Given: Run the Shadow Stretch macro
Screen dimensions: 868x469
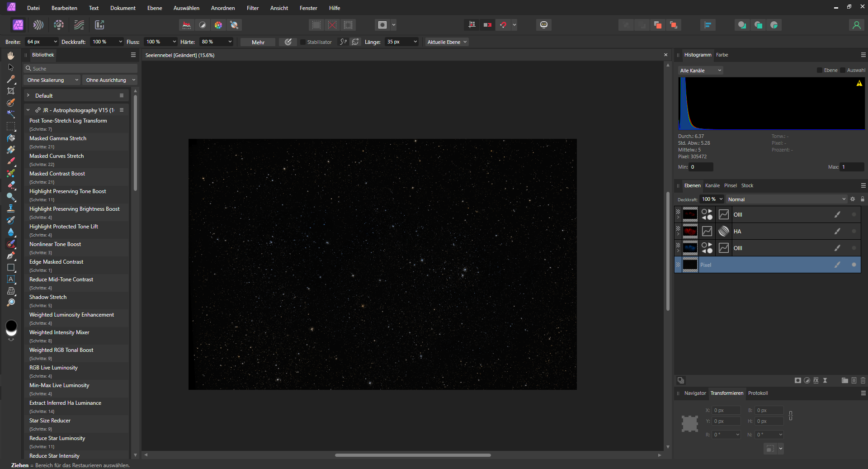Looking at the screenshot, I should point(76,301).
